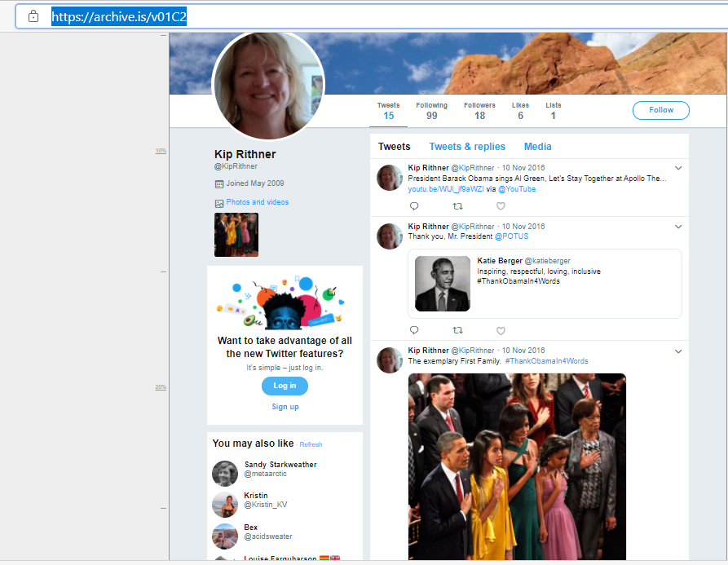
Task: Switch to the Tweets & replies tab
Action: [467, 147]
